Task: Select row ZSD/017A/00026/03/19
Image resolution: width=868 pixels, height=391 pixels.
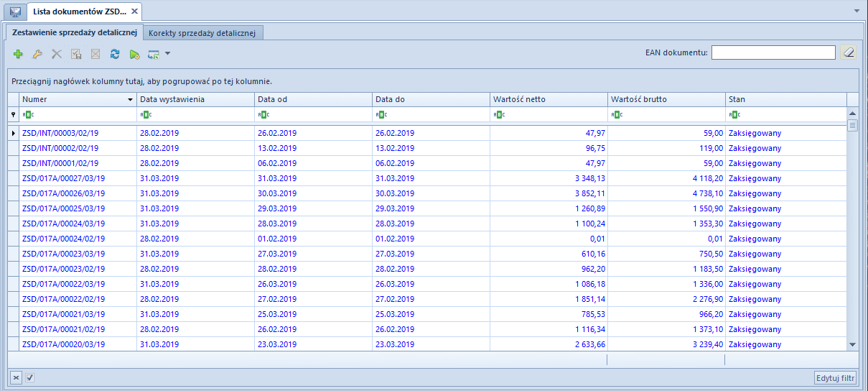Action: [x=427, y=193]
